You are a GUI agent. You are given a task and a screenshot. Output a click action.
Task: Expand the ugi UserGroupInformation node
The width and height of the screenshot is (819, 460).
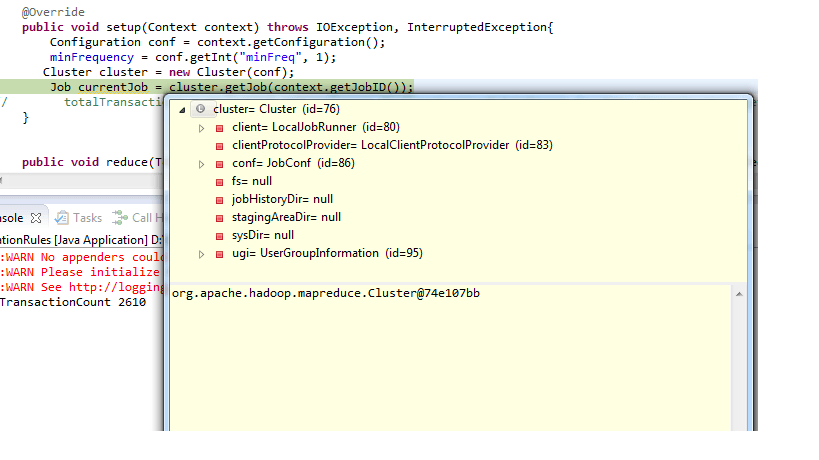(x=201, y=254)
